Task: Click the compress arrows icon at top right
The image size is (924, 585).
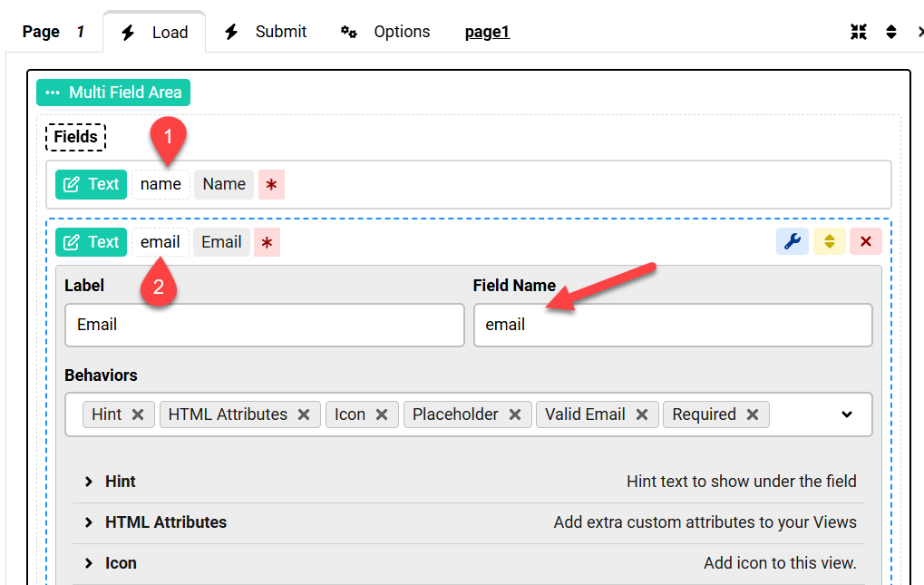Action: 859,32
